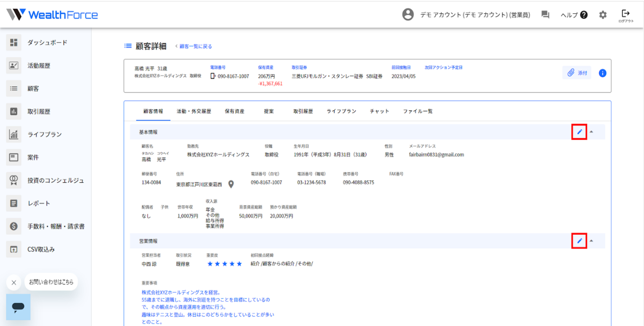The image size is (644, 326).
Task: Click the map pin icon by address
Action: click(231, 184)
